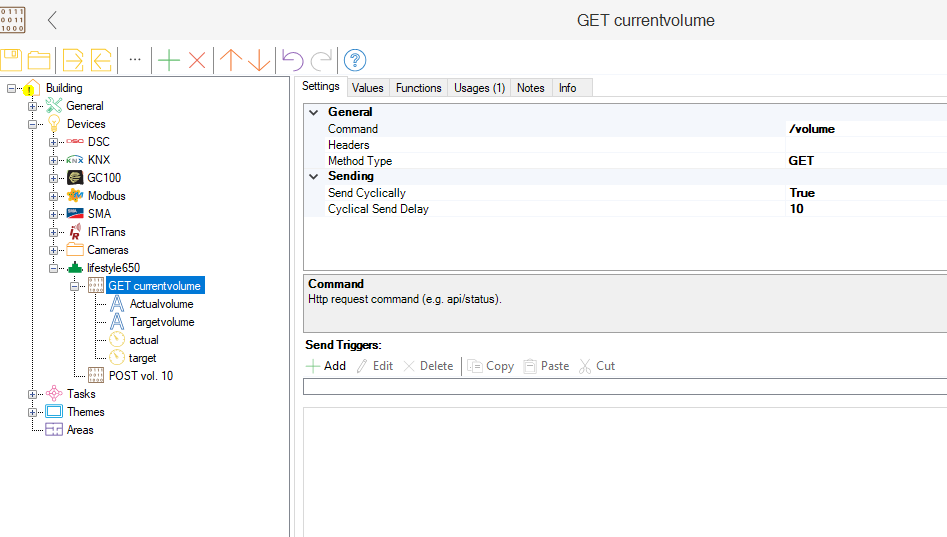The width and height of the screenshot is (947, 537).
Task: Click the Open folder toolbar icon
Action: click(x=39, y=60)
